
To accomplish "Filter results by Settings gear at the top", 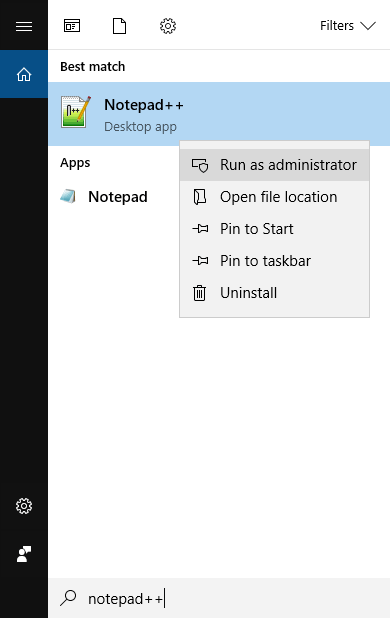I will pyautogui.click(x=167, y=26).
